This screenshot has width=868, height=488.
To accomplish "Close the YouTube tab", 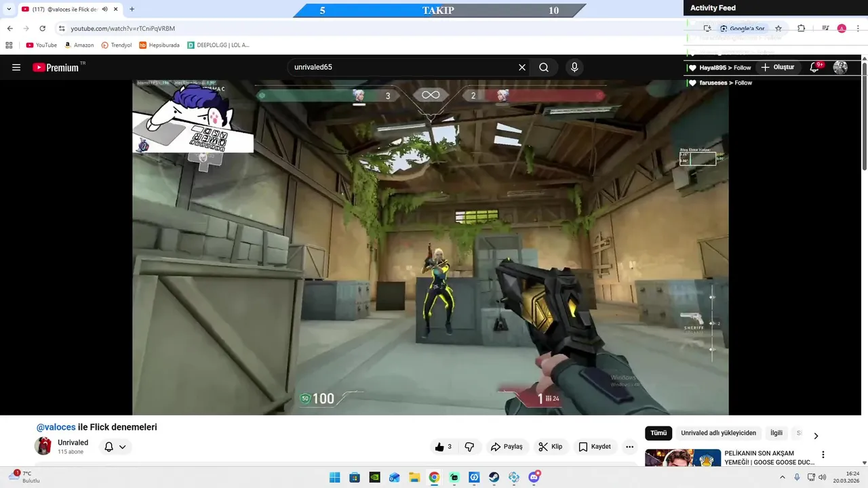I will point(116,9).
